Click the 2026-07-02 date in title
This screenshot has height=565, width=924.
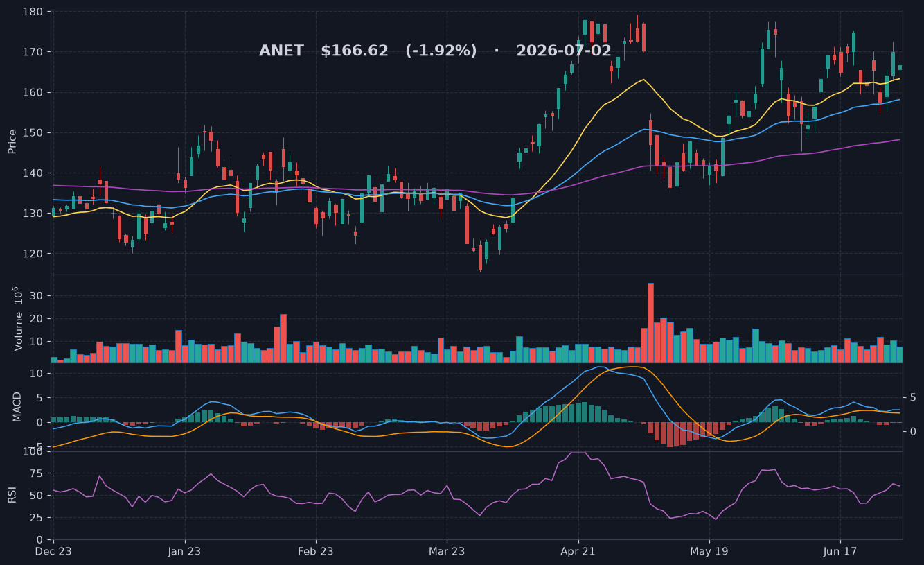click(x=564, y=51)
